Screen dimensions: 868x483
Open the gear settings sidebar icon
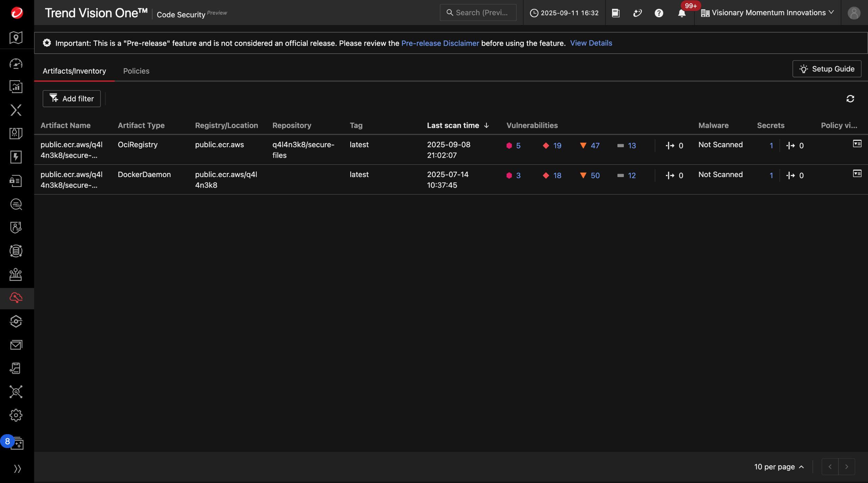(x=16, y=415)
